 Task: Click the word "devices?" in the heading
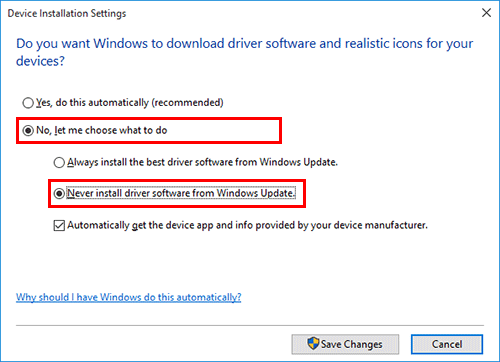tap(40, 61)
